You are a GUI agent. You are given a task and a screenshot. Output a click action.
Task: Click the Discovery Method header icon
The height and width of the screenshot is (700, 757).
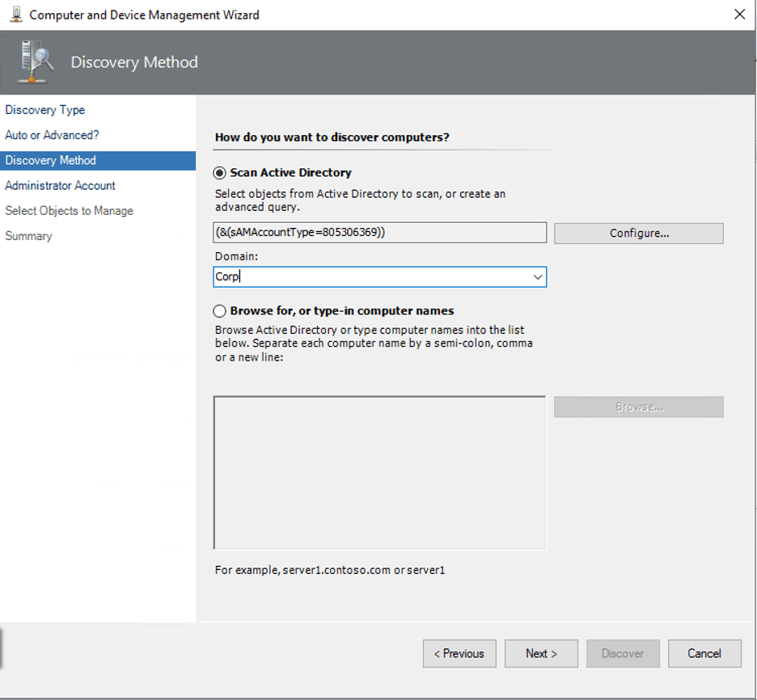[x=36, y=62]
